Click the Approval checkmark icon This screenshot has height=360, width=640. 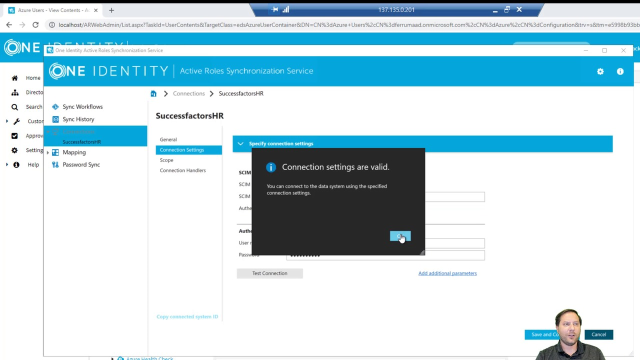(x=15, y=136)
